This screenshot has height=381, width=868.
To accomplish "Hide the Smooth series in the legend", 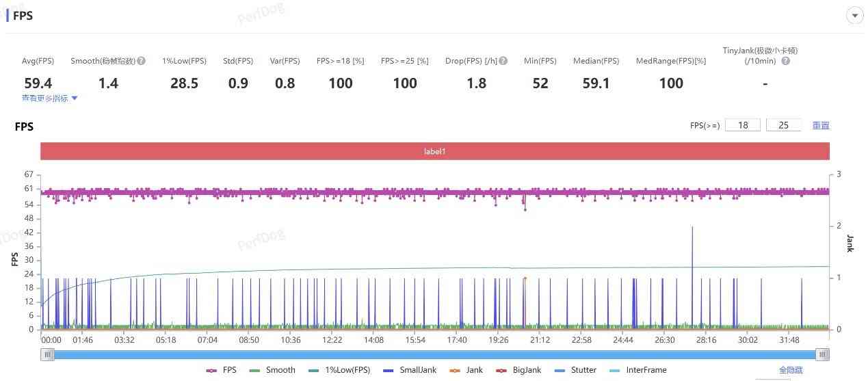I will pyautogui.click(x=273, y=370).
